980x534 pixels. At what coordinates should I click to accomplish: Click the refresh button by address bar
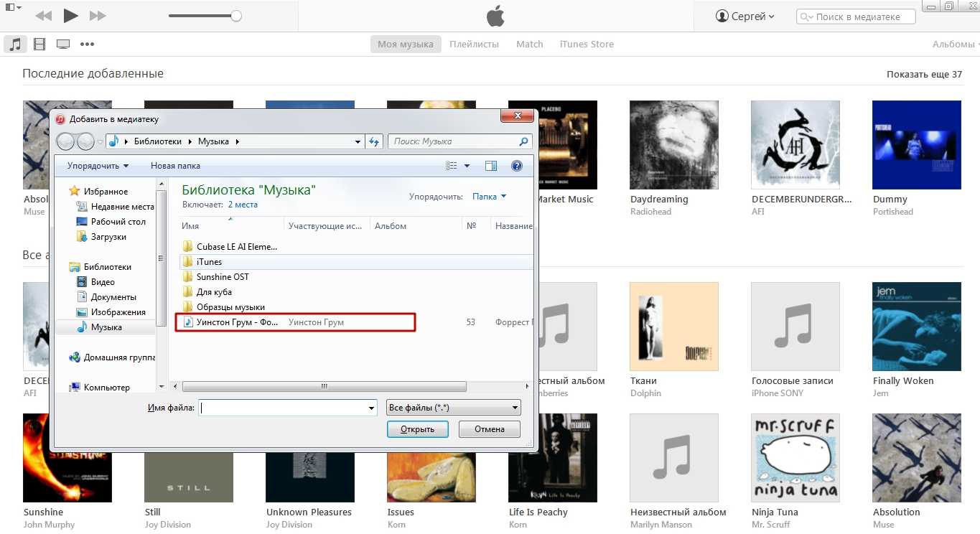tap(373, 141)
